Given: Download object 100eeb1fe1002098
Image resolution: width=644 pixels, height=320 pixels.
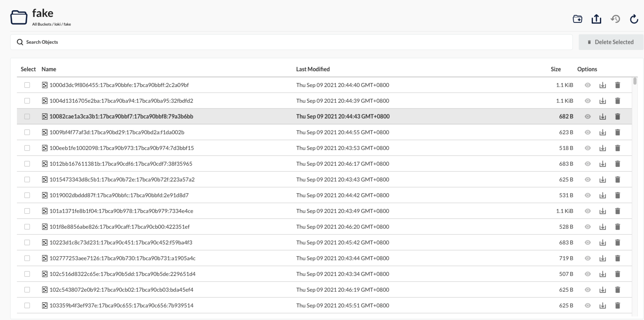Looking at the screenshot, I should 603,148.
